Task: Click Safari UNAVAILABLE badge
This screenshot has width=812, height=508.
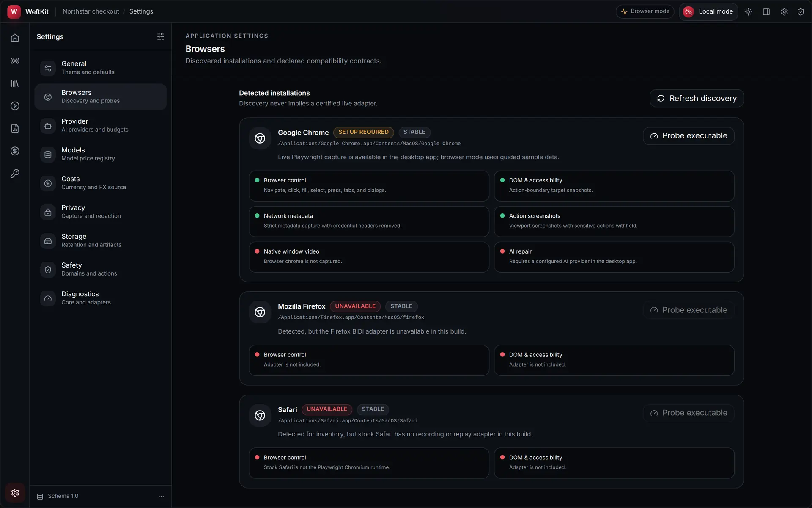Action: click(x=327, y=409)
